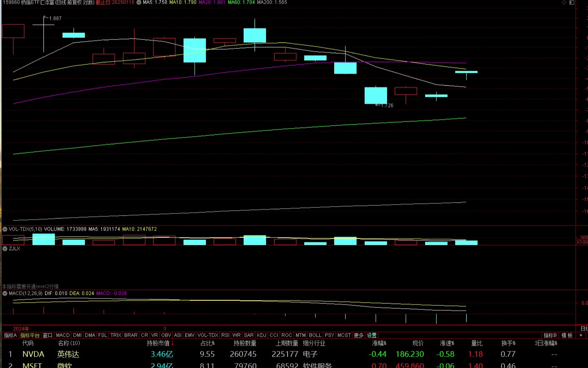Click the plus icon beside 模板
The image size is (588, 368).
[x=581, y=335]
